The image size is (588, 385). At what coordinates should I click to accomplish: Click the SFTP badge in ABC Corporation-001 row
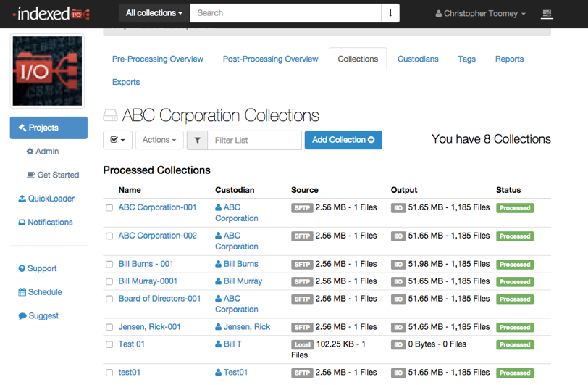tap(302, 208)
